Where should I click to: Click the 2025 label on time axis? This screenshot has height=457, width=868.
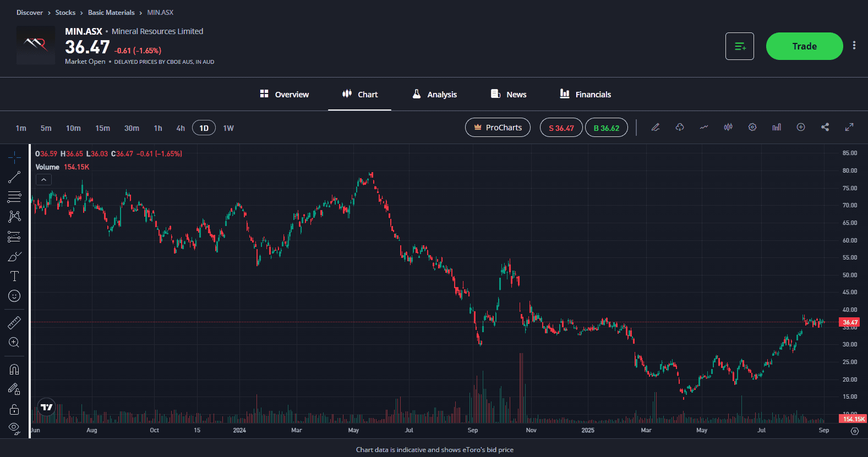pos(588,430)
